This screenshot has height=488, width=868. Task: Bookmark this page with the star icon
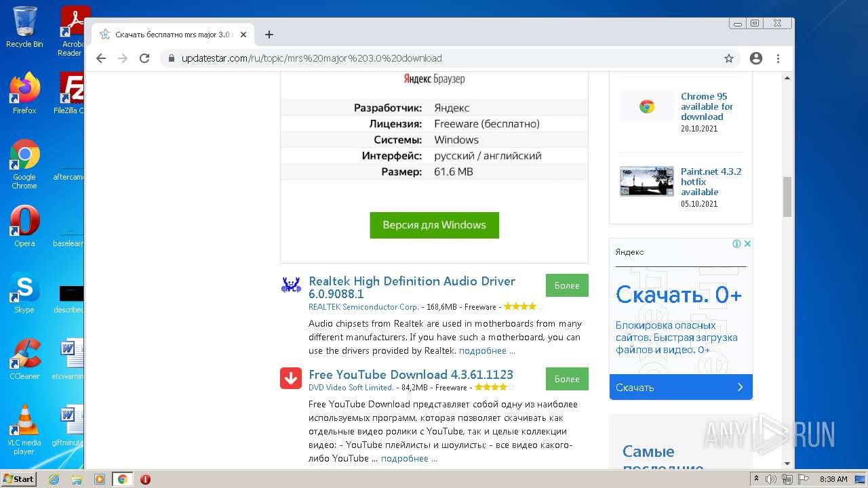[x=729, y=58]
